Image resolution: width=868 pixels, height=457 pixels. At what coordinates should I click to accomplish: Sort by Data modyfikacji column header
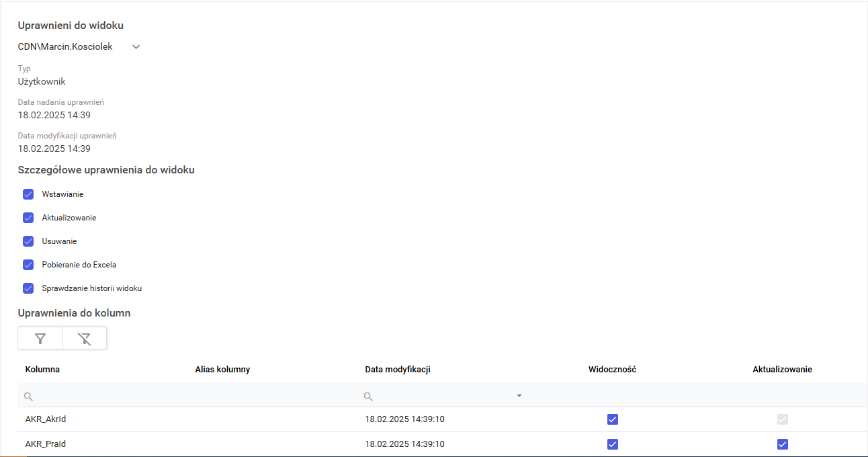tap(398, 370)
